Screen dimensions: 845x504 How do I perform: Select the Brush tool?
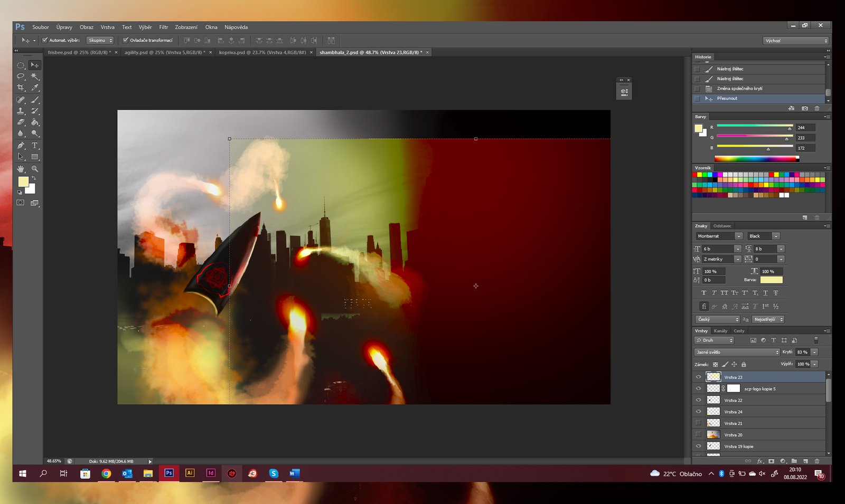[x=34, y=100]
